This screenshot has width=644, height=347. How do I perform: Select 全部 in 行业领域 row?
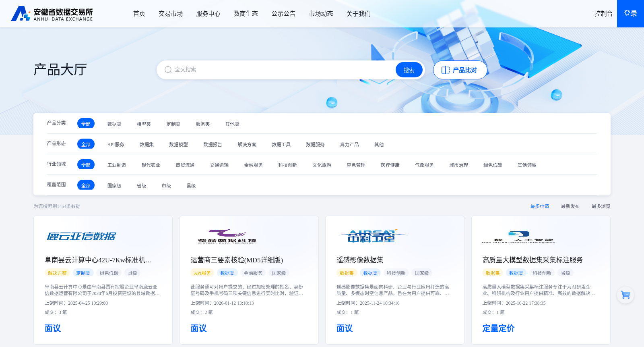pos(86,165)
